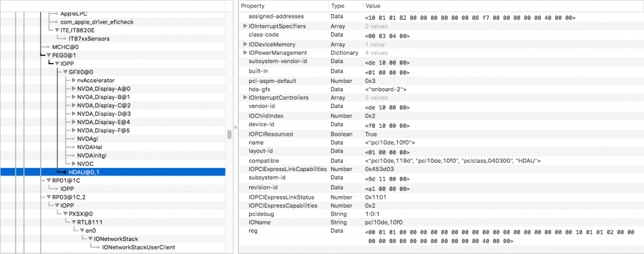Expand the IOInterruptControllers array

245,98
